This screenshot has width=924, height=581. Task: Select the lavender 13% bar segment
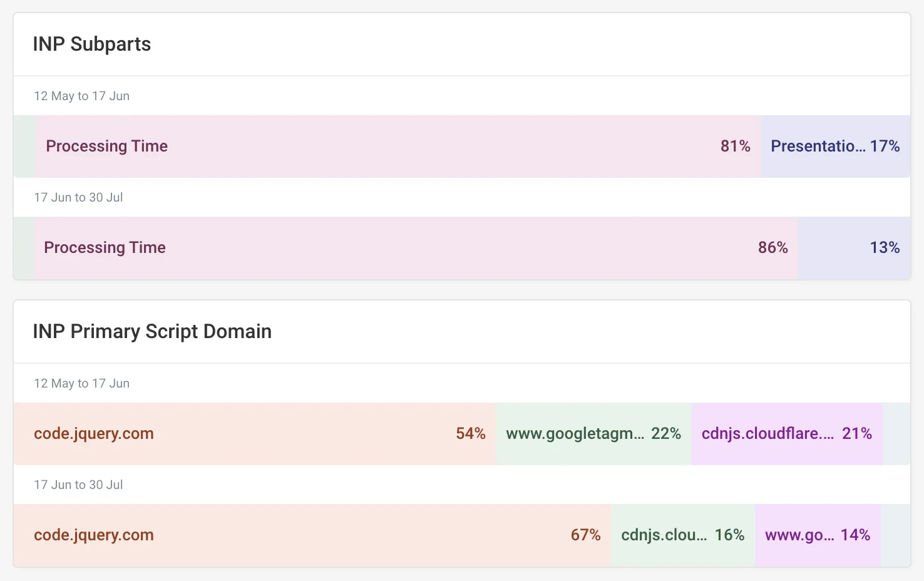(x=854, y=248)
